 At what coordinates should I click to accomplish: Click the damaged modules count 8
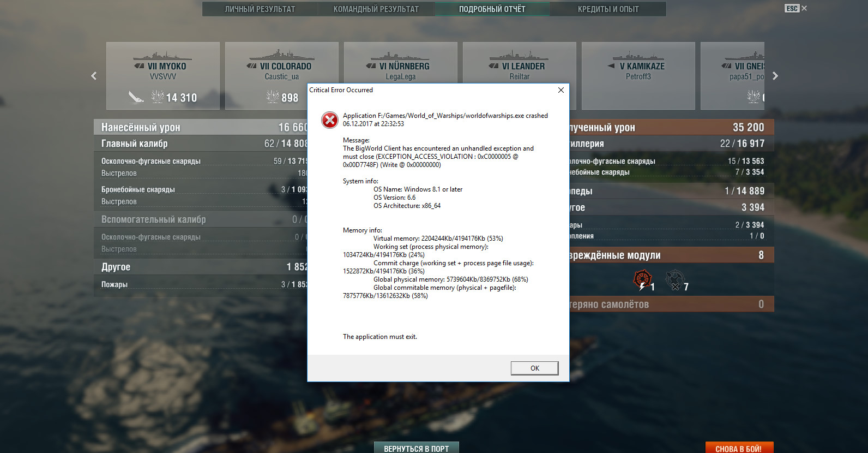tap(761, 255)
